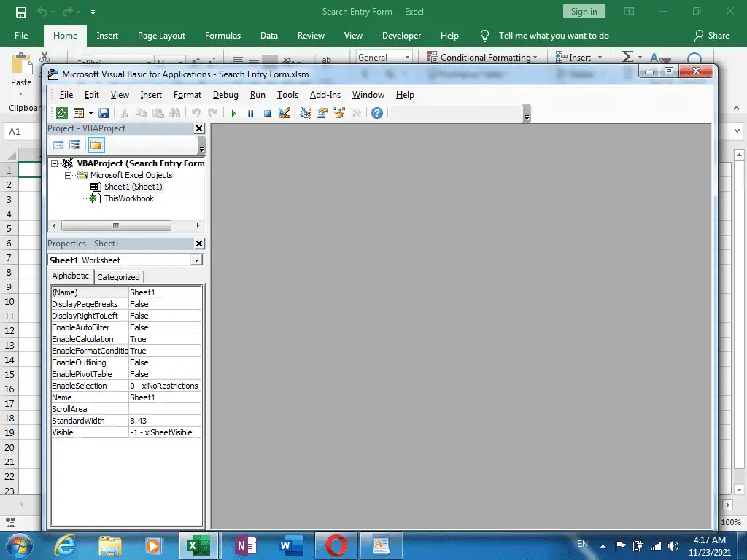Image resolution: width=747 pixels, height=560 pixels.
Task: Open Object Browser icon in toolbar
Action: coord(339,113)
